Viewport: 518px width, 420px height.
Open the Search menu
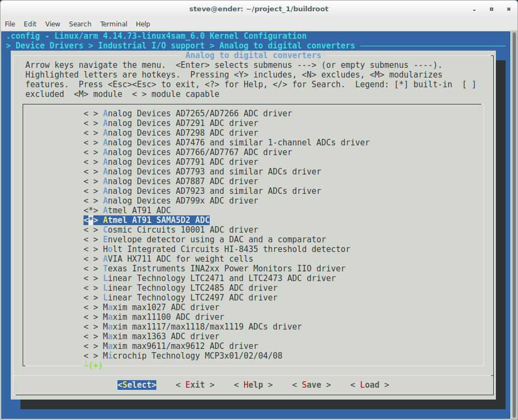[80, 24]
